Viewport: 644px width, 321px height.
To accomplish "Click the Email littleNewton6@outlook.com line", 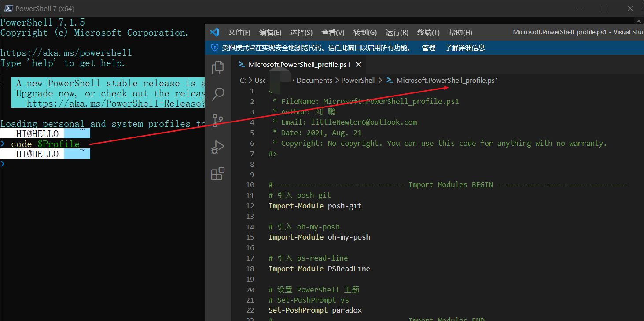I will (x=345, y=122).
